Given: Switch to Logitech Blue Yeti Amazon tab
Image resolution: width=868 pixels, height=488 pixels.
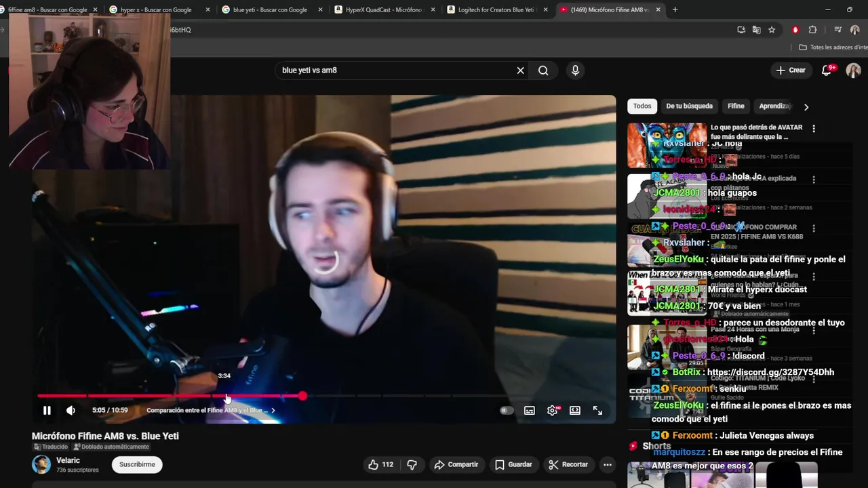Looking at the screenshot, I should point(497,9).
